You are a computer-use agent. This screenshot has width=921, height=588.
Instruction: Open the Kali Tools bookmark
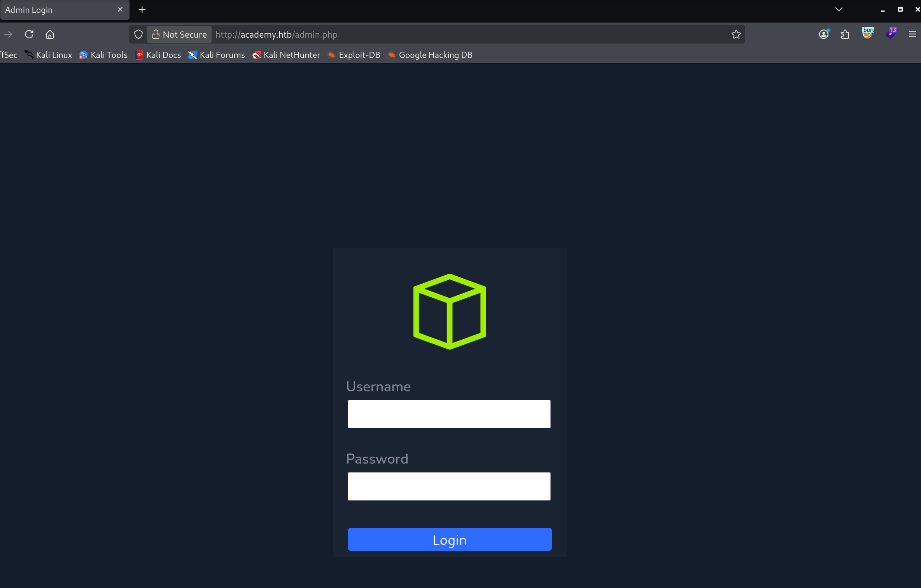[103, 55]
